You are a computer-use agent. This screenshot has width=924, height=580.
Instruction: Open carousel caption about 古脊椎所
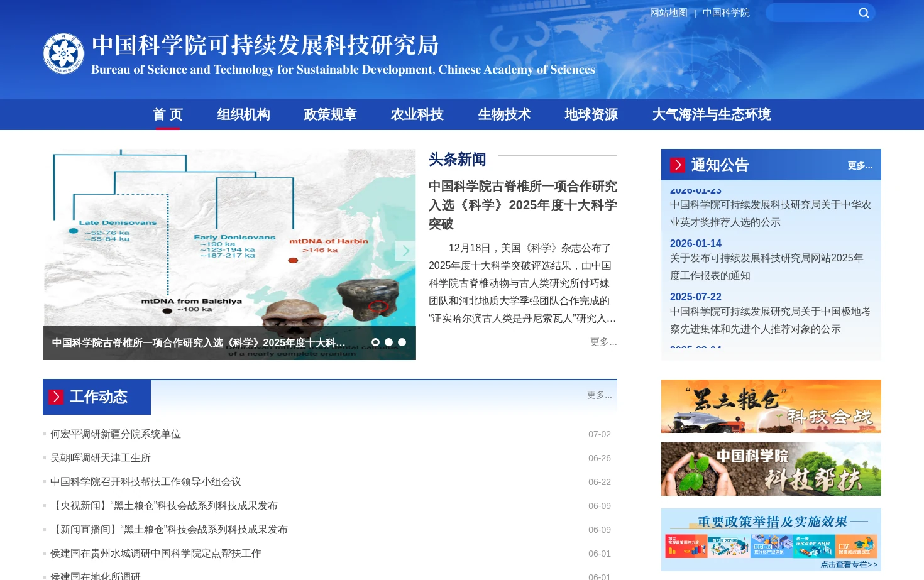[x=199, y=343]
